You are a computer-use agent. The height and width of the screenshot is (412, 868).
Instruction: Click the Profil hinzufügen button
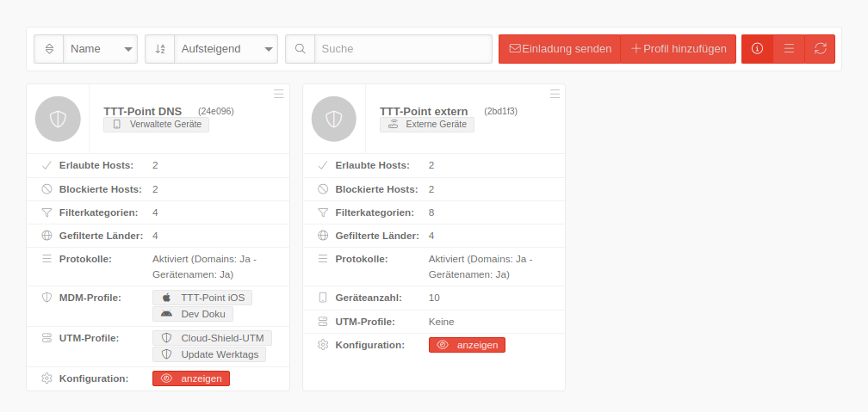tap(679, 49)
